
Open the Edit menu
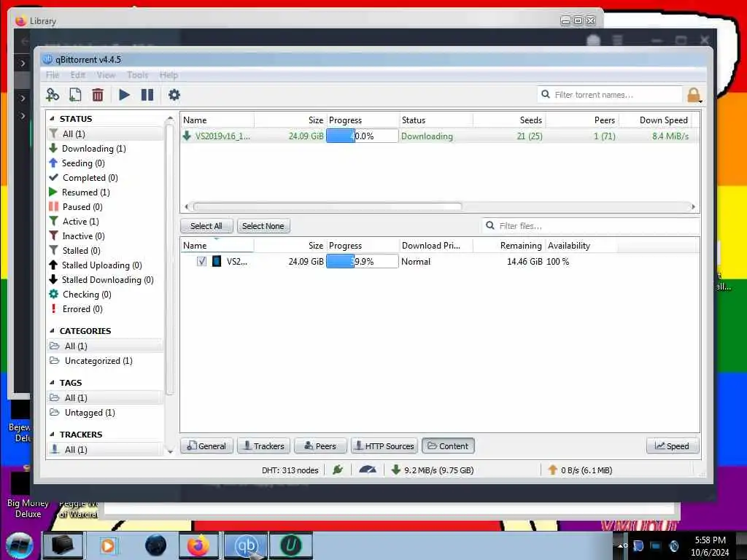[77, 75]
